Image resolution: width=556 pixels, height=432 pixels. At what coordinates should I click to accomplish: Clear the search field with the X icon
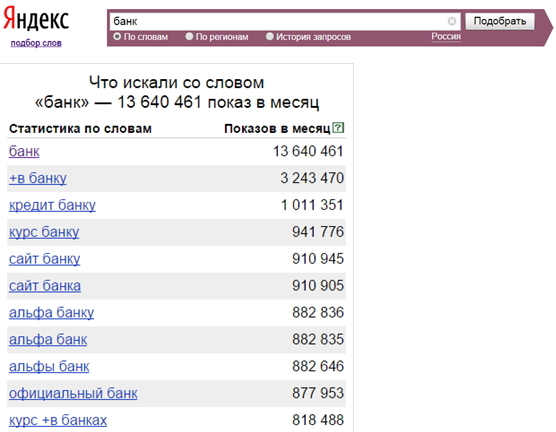(x=452, y=21)
